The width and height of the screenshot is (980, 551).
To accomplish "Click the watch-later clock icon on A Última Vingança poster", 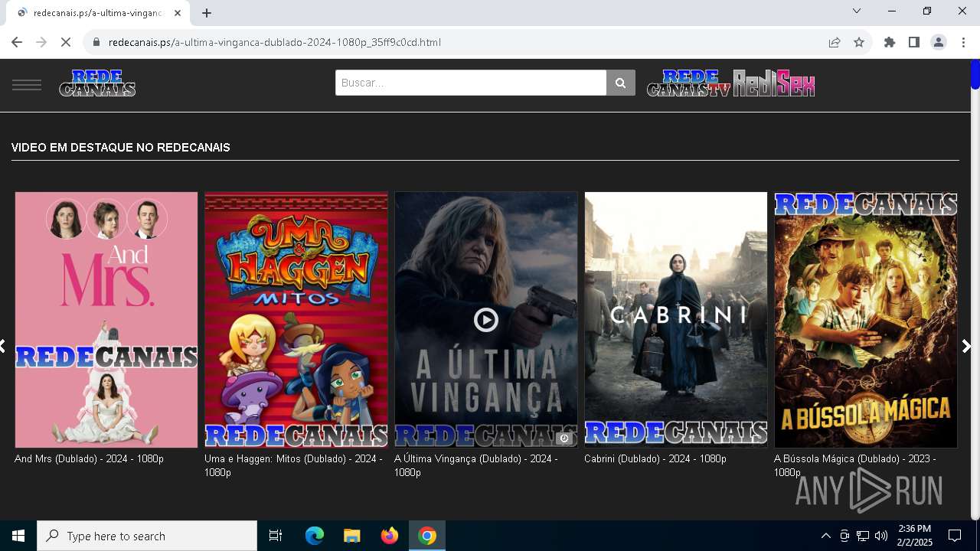I will (564, 439).
